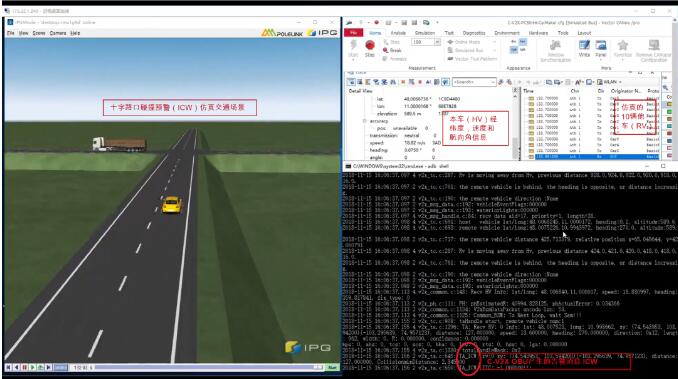Collapse the accuracy tree node in Detail View
This screenshot has width=678, height=379.
pos(365,121)
